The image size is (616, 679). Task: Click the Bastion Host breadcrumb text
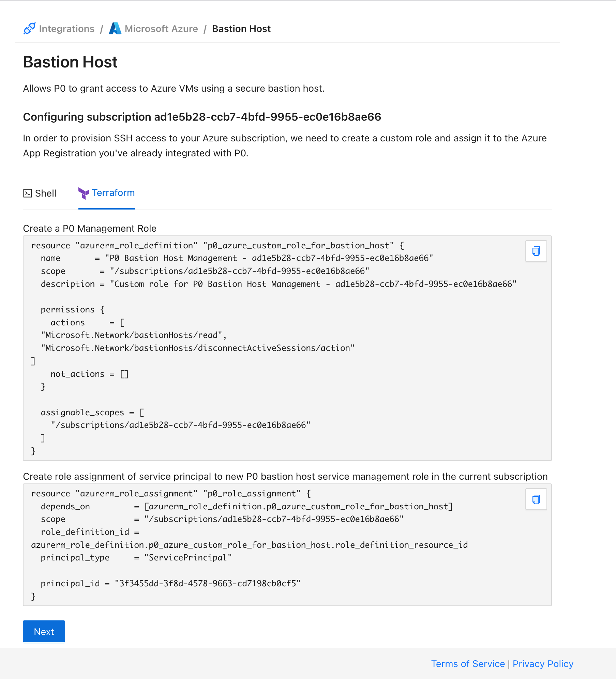point(241,29)
